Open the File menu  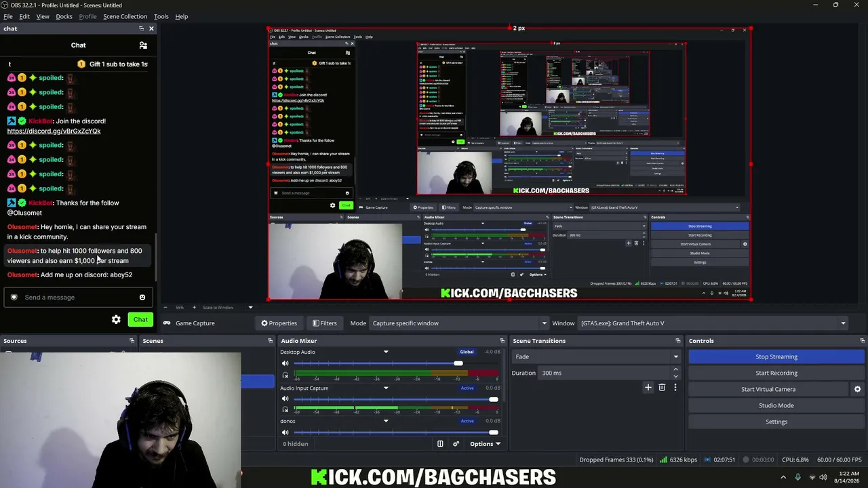[x=8, y=16]
